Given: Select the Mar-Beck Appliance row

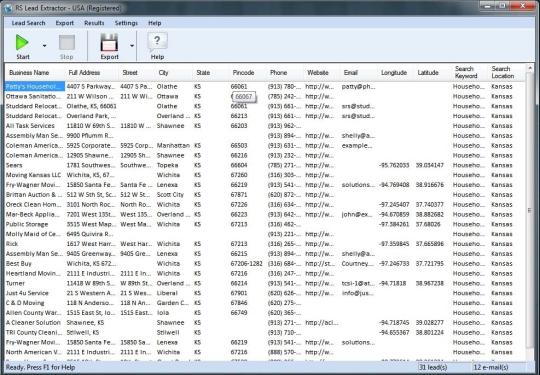Looking at the screenshot, I should pyautogui.click(x=265, y=215).
